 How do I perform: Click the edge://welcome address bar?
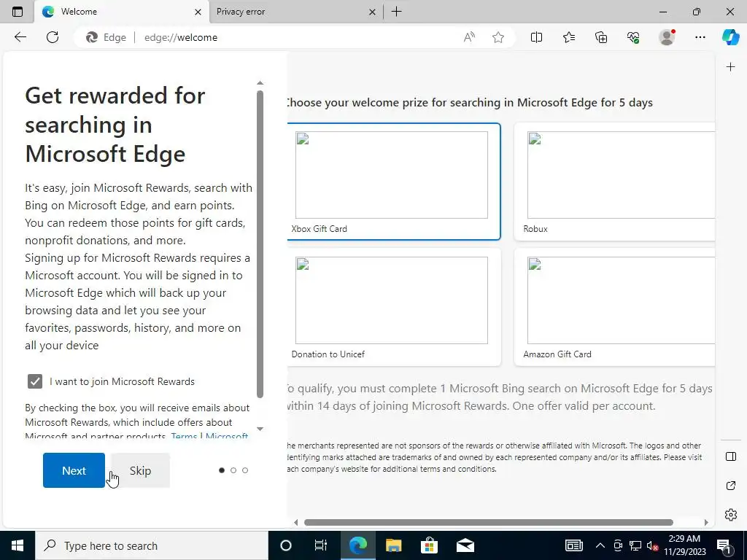(295, 37)
